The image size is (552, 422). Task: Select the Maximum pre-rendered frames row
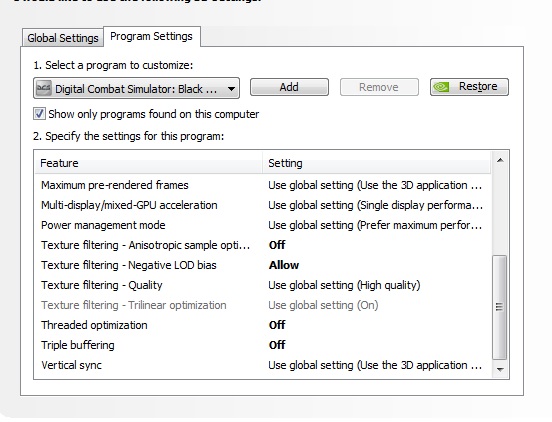pyautogui.click(x=263, y=185)
